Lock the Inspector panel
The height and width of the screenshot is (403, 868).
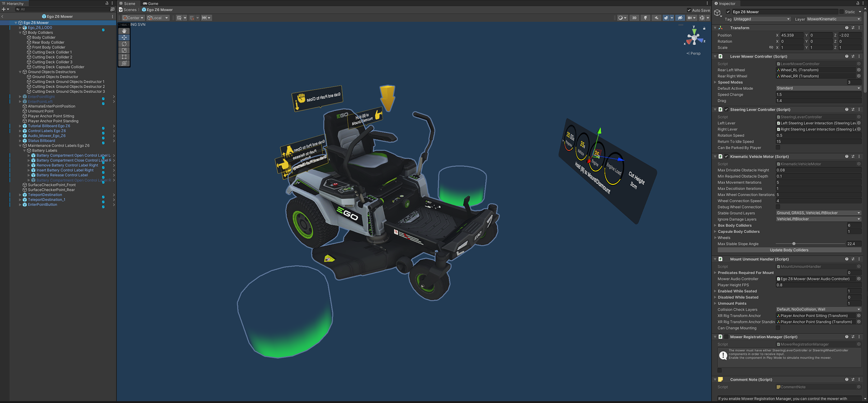(x=858, y=3)
